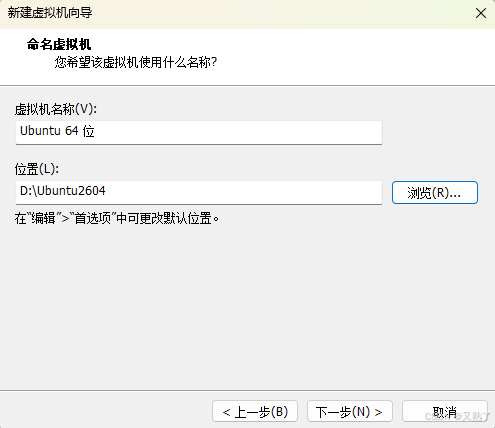Click the ellipsis on the 浏览 button
This screenshot has width=495, height=428.
455,196
